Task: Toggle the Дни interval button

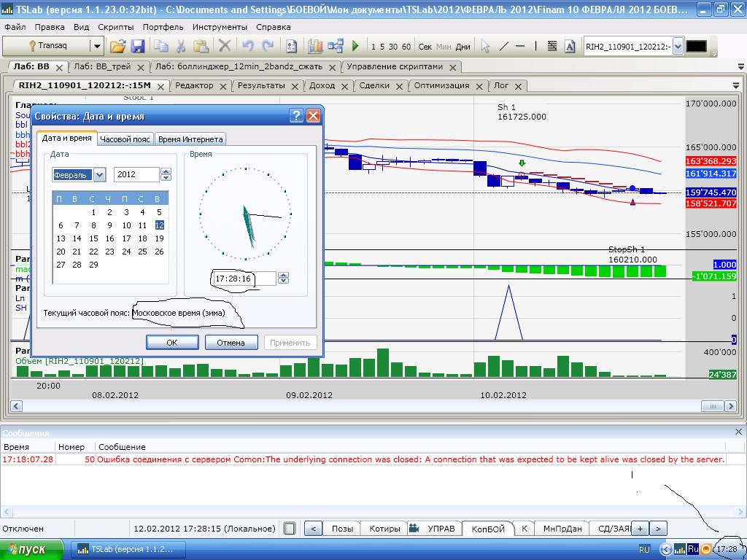Action: point(463,47)
